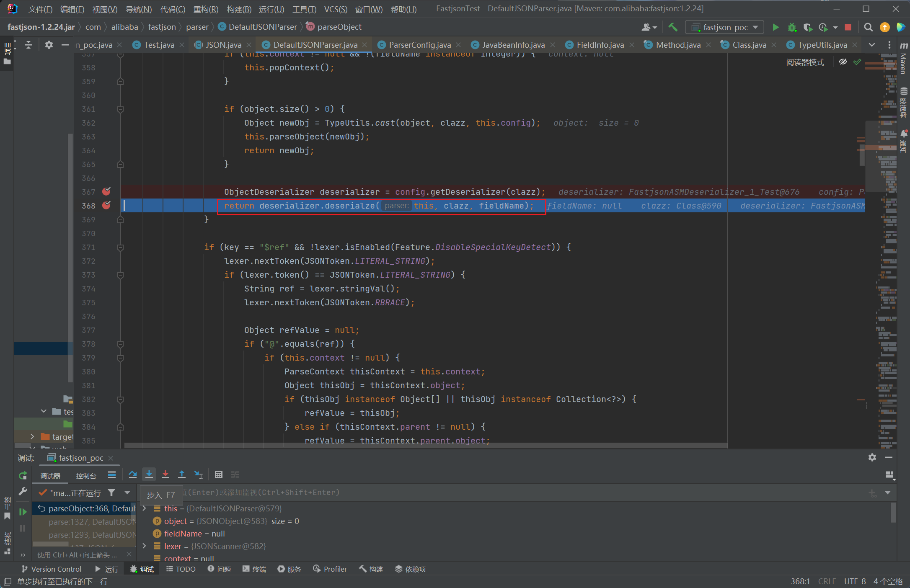The width and height of the screenshot is (910, 588).
Task: Toggle the reader mode eye icon
Action: (843, 62)
